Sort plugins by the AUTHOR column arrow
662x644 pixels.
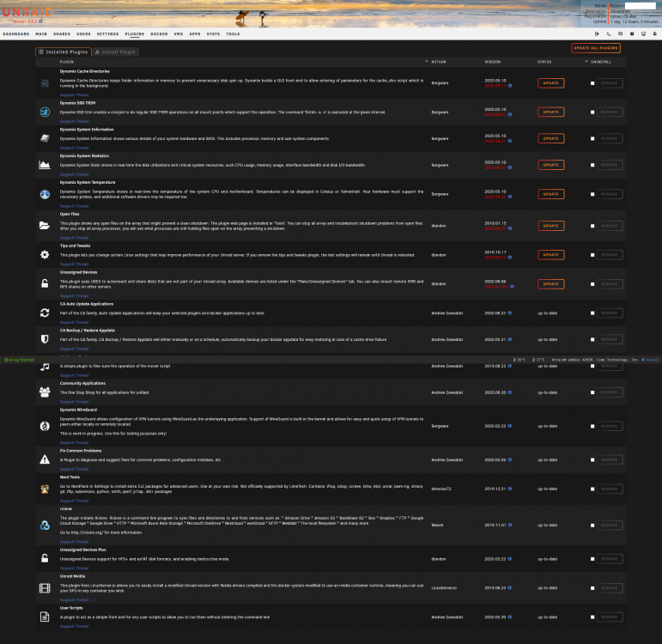pyautogui.click(x=427, y=61)
